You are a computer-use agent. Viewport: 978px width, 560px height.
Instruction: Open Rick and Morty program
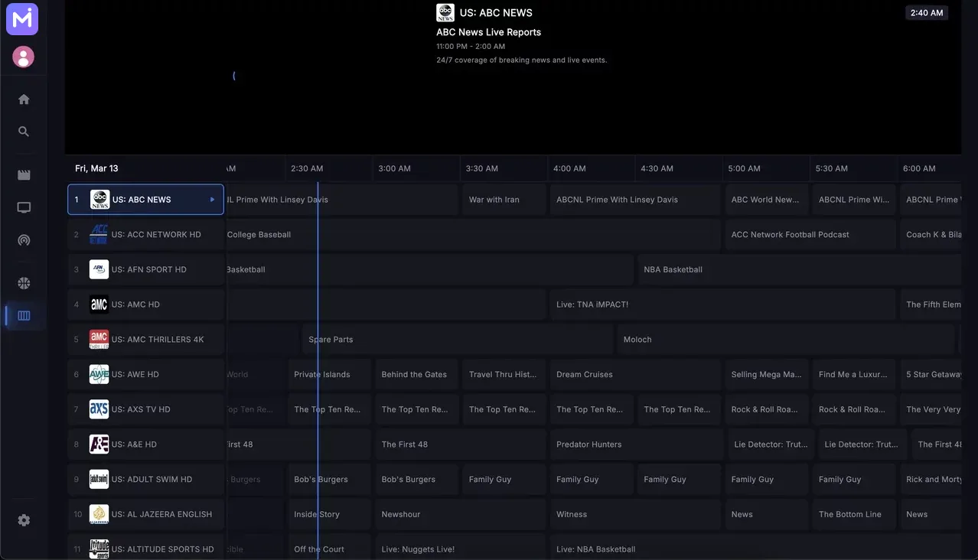tap(931, 479)
